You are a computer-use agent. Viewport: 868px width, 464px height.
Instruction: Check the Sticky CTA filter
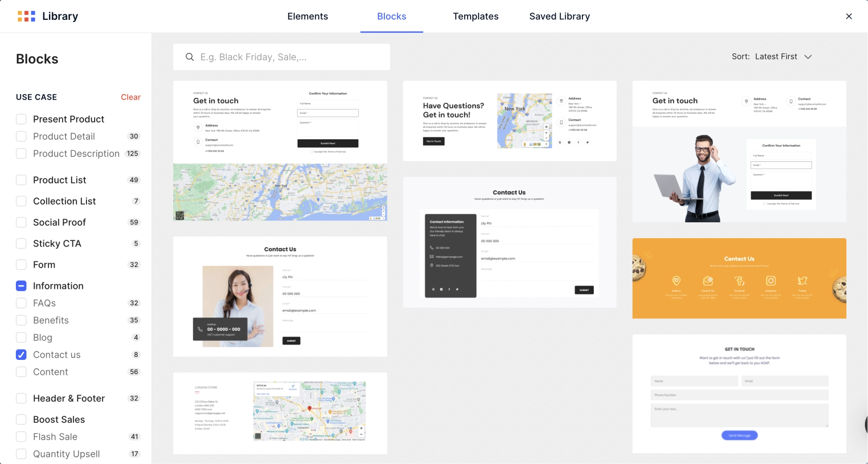coord(21,243)
